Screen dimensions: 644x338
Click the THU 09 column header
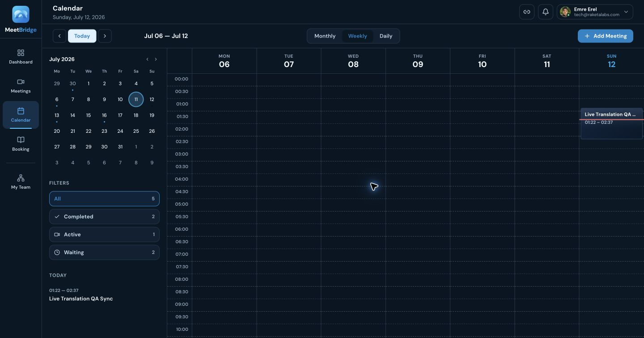coord(418,61)
